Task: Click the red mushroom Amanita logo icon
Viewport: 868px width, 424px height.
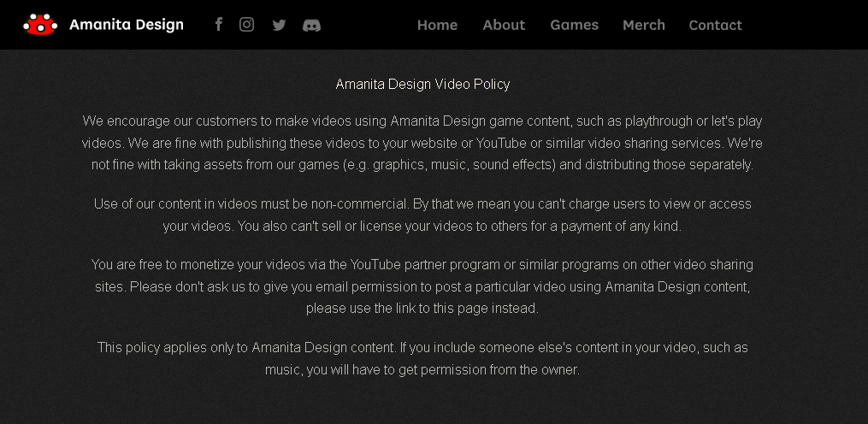Action: (40, 25)
